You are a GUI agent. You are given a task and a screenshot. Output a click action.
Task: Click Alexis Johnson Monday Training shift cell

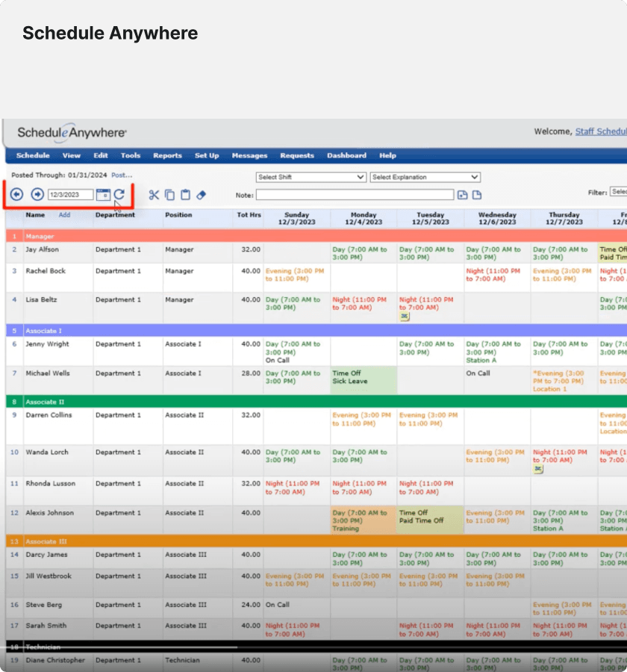364,520
